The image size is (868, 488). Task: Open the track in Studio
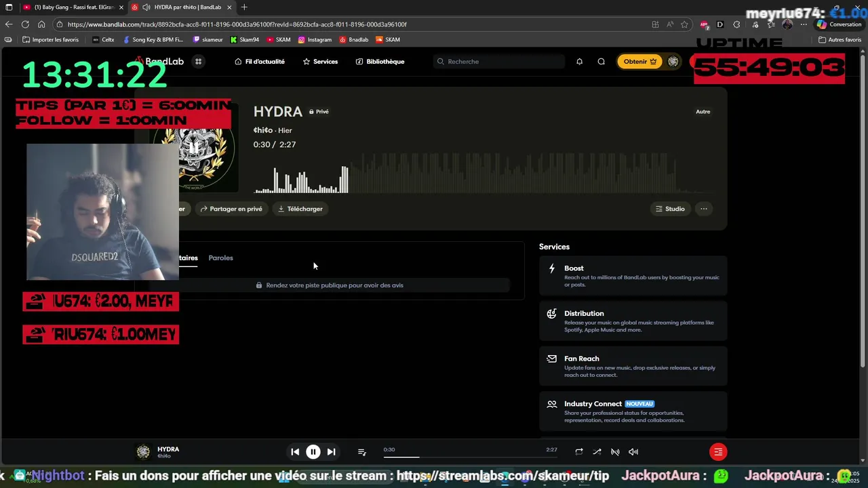tap(670, 209)
